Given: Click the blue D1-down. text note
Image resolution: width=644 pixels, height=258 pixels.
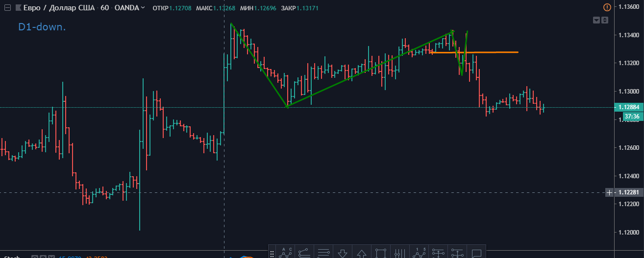Looking at the screenshot, I should click(42, 27).
